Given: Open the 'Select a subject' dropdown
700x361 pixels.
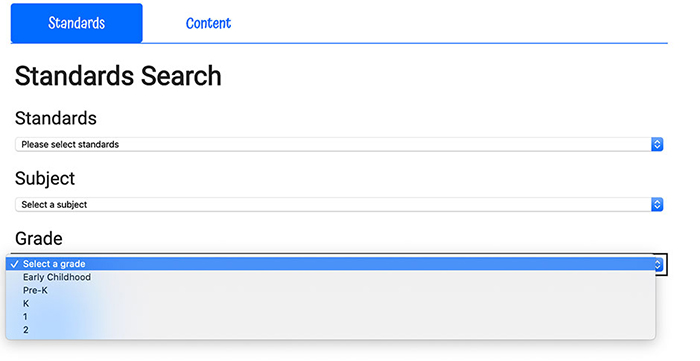Looking at the screenshot, I should tap(339, 204).
